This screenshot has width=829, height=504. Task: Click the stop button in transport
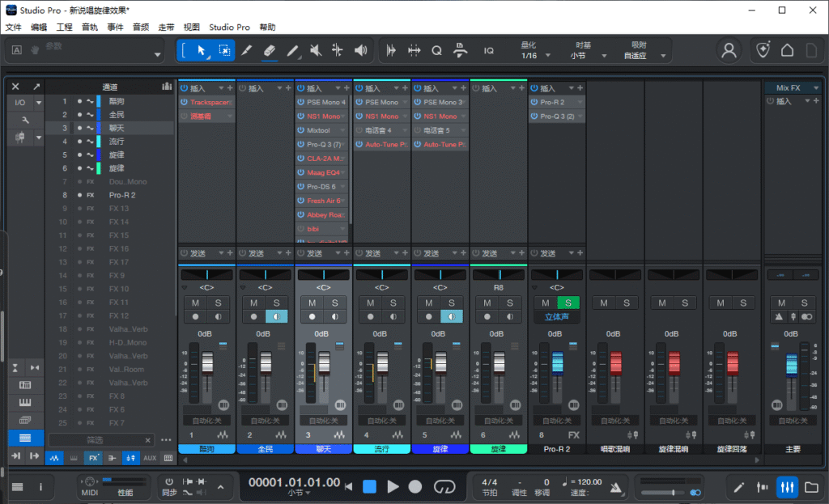coord(369,486)
